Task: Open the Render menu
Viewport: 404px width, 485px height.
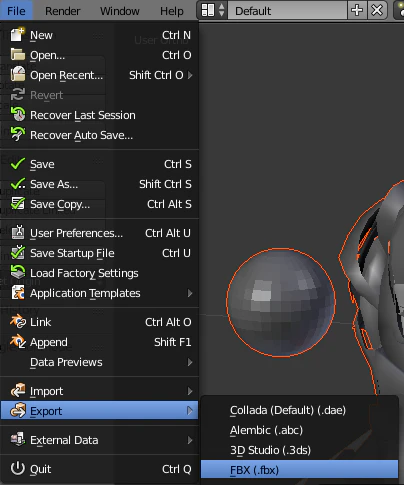Action: [x=63, y=11]
